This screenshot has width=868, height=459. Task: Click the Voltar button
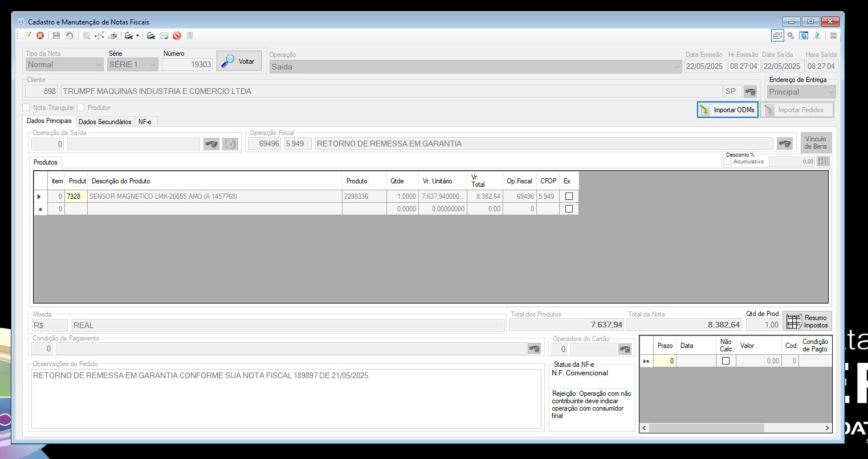[239, 62]
